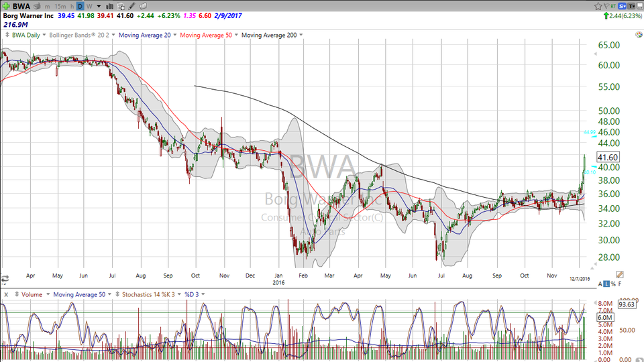Toggle the A arithmetic scale option
This screenshot has height=362, width=644.
click(600, 284)
